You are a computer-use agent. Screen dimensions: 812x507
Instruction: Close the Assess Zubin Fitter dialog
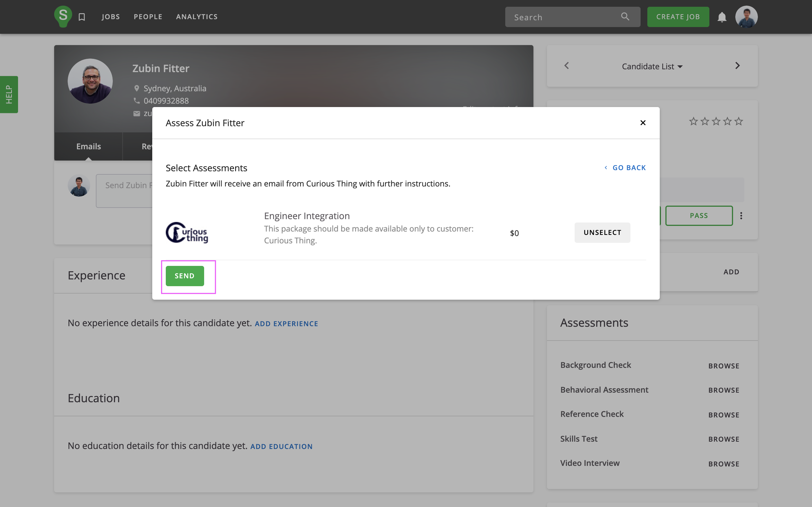(643, 123)
